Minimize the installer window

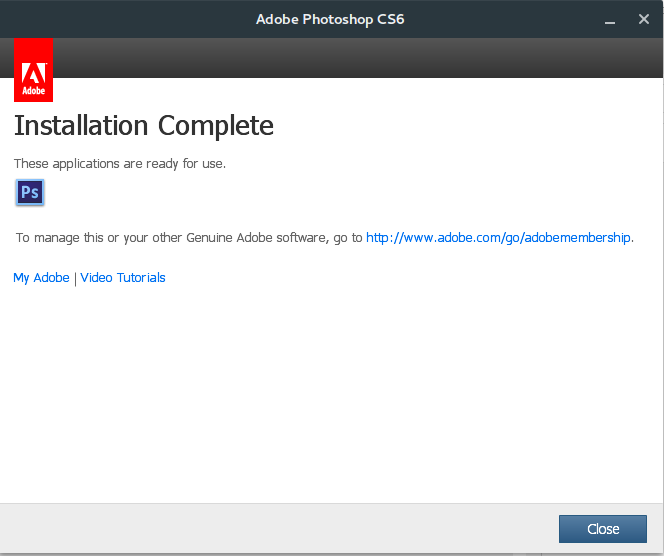point(608,19)
